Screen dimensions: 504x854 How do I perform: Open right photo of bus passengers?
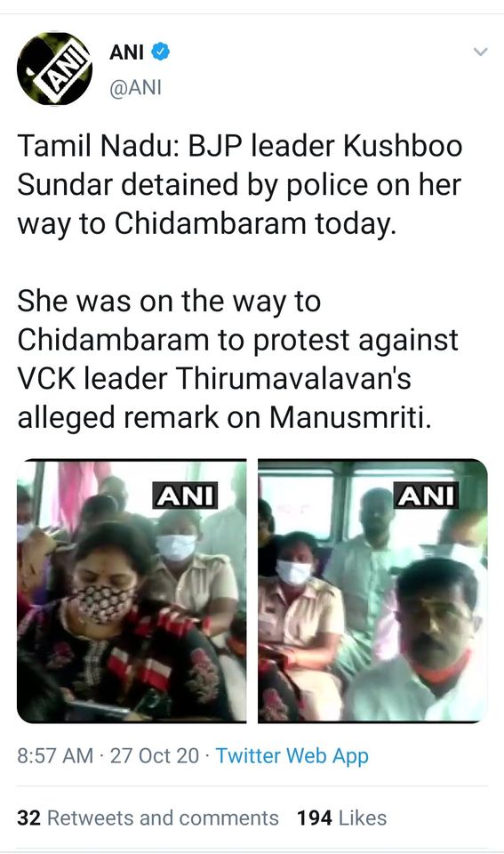[x=372, y=591]
